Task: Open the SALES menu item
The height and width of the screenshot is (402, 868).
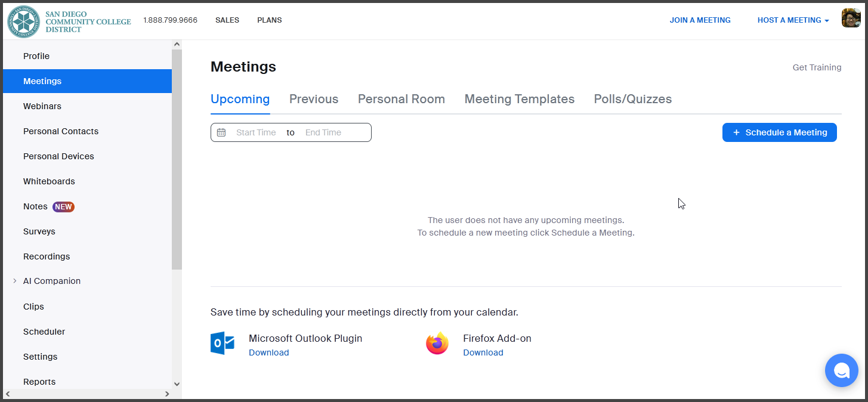Action: [227, 20]
